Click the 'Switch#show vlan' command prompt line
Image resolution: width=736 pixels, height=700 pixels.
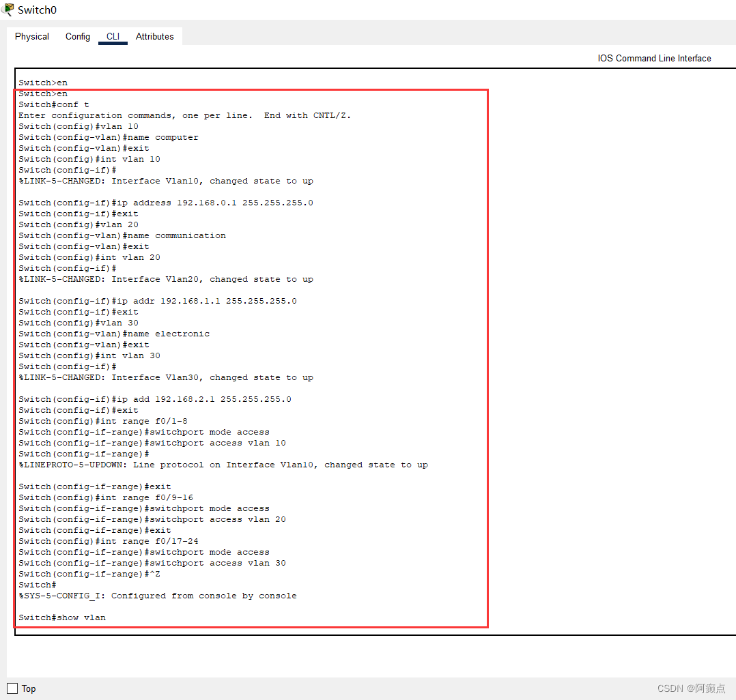[62, 617]
